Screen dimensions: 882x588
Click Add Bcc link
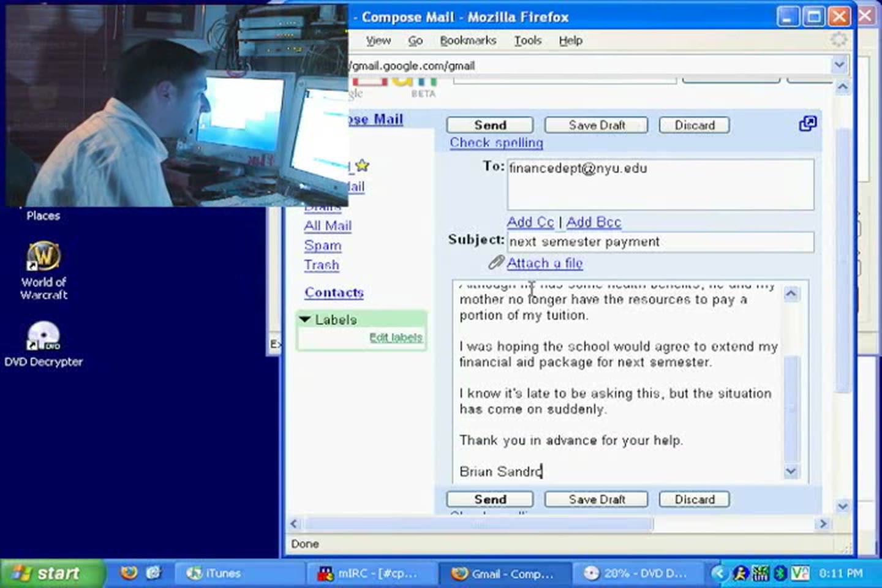click(x=594, y=222)
